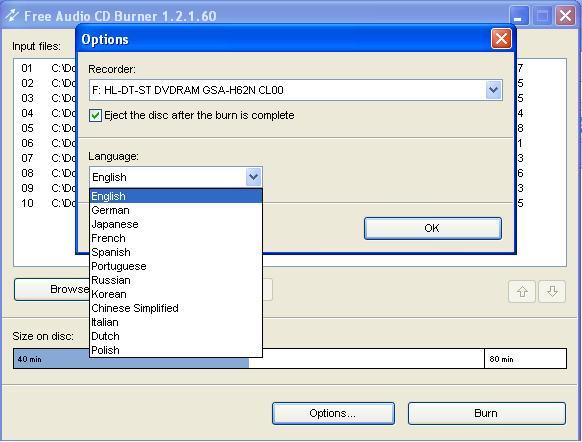Confirm settings with the OK button

point(433,228)
